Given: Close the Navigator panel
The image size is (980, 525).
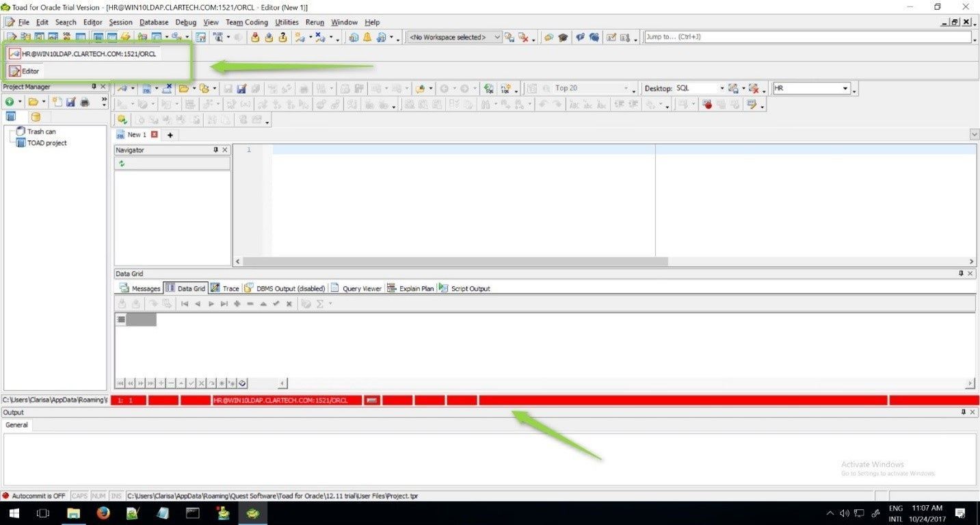Looking at the screenshot, I should pyautogui.click(x=225, y=150).
